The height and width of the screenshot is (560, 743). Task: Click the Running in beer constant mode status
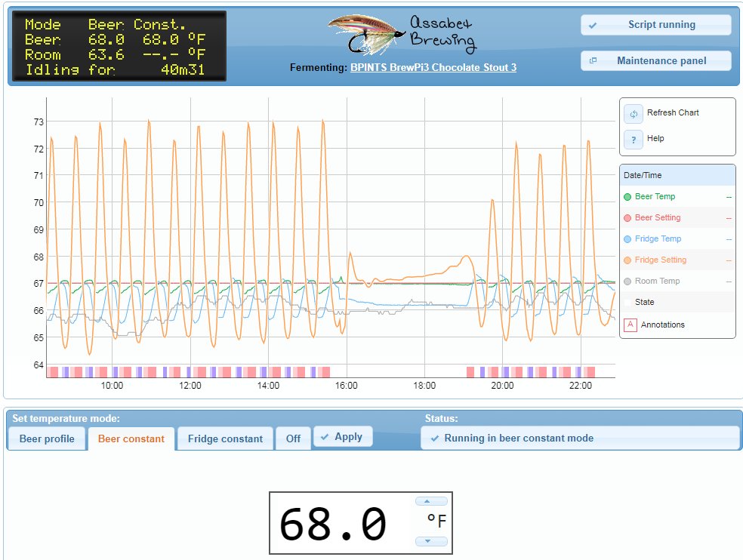pos(579,438)
